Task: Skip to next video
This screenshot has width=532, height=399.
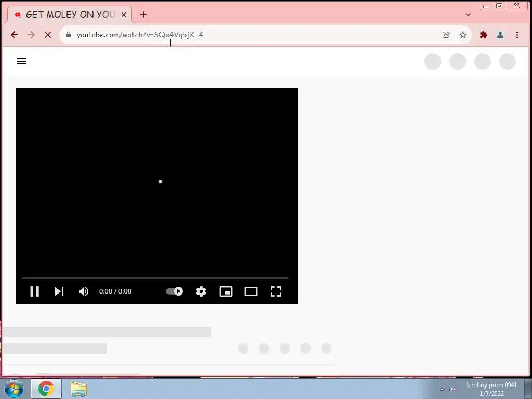Action: click(59, 291)
